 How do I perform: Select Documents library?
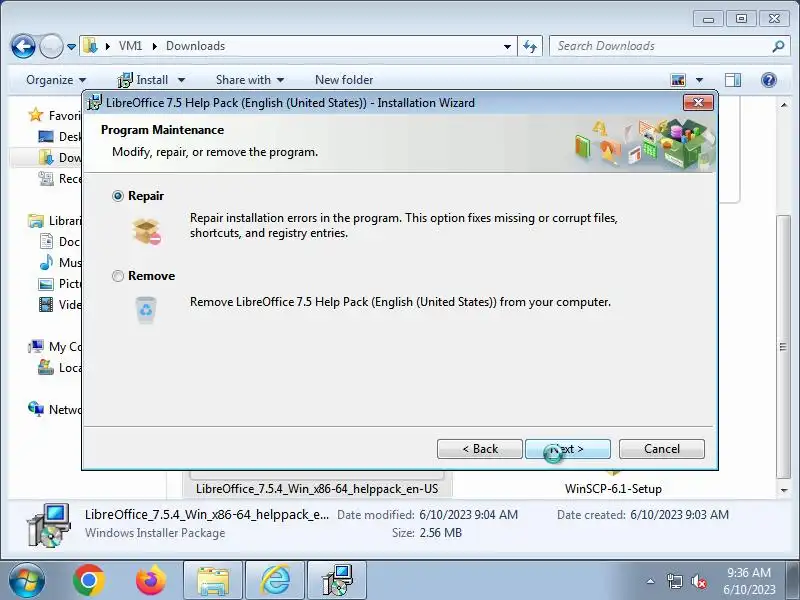pyautogui.click(x=60, y=241)
